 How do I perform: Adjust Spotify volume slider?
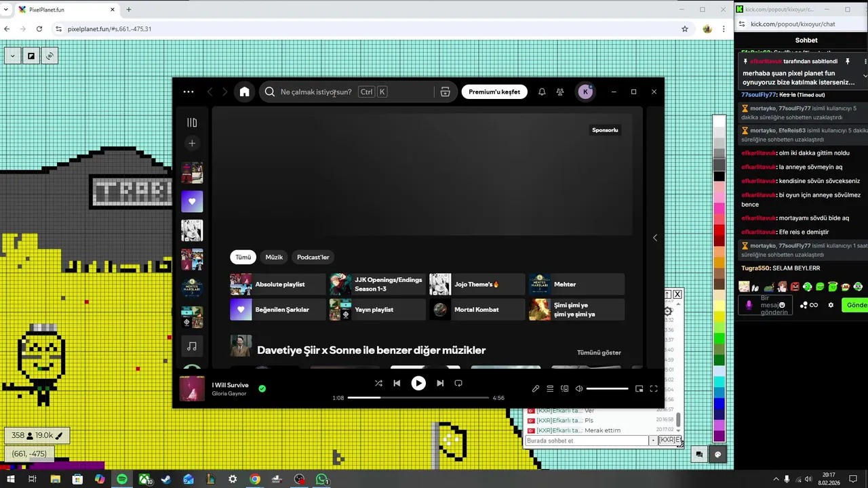[607, 389]
